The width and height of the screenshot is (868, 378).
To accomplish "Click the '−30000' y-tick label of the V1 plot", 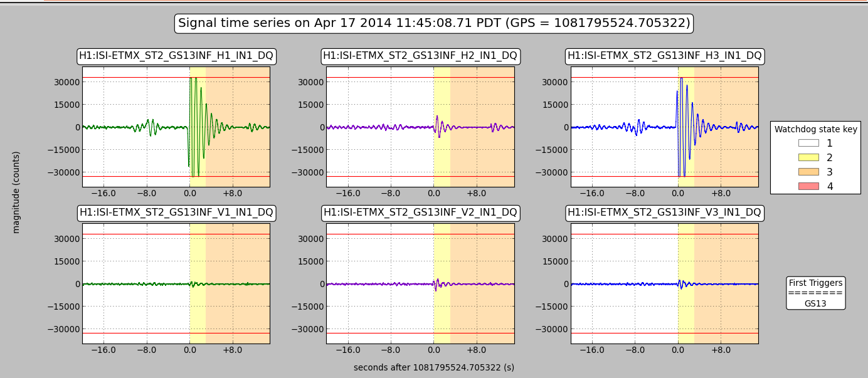I will pyautogui.click(x=63, y=329).
